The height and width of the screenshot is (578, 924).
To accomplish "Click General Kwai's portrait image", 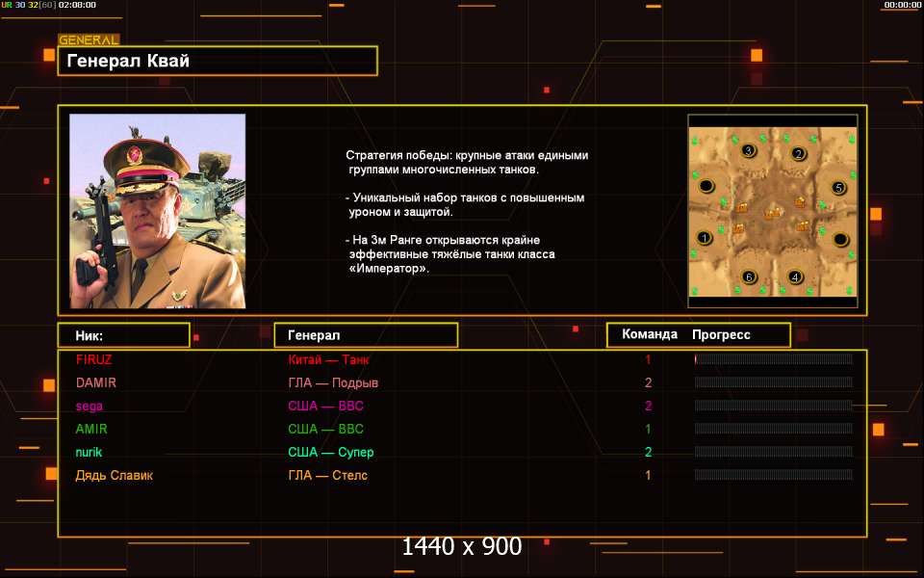I will point(157,211).
